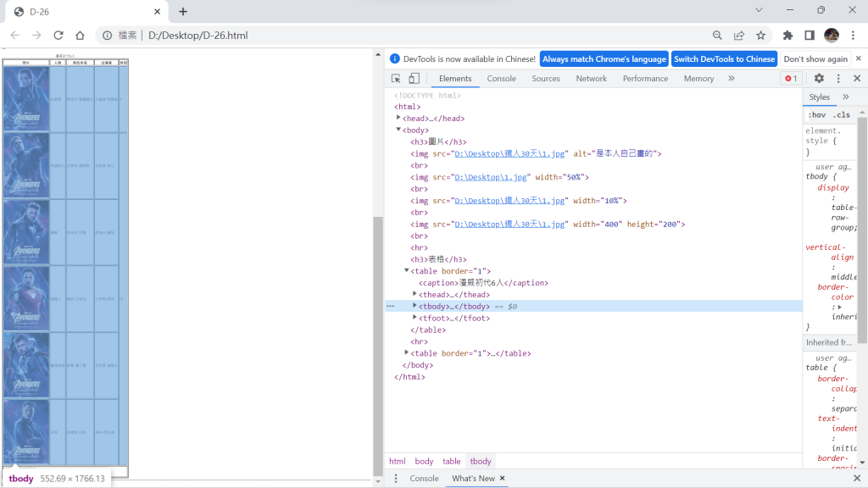868x488 pixels.
Task: Collapse the first table border node
Action: coord(406,270)
